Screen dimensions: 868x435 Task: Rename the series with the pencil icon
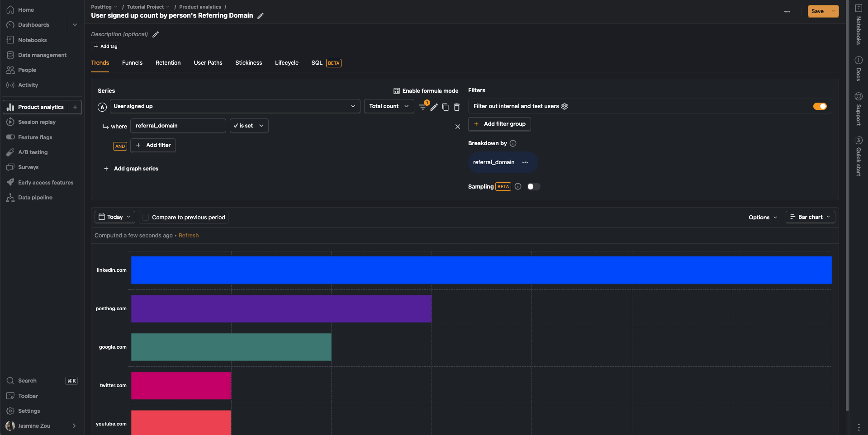point(434,107)
